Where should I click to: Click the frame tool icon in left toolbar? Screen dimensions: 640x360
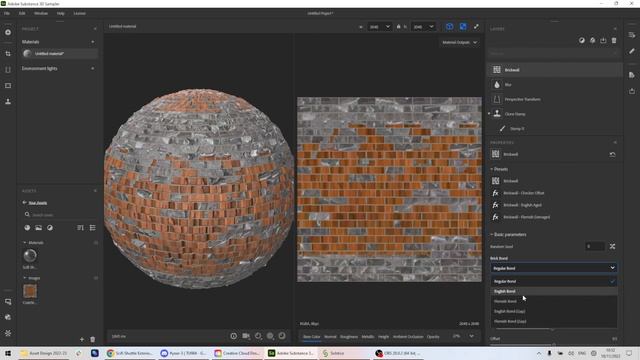(x=8, y=86)
